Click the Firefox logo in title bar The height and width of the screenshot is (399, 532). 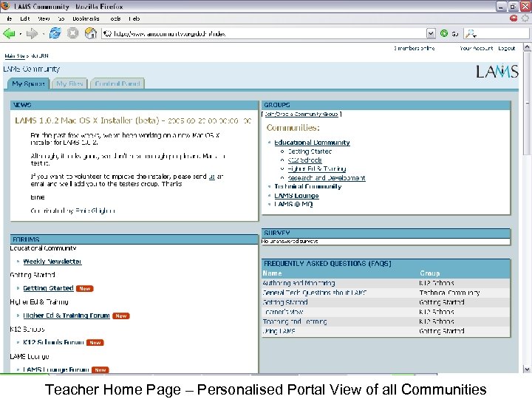click(x=5, y=6)
